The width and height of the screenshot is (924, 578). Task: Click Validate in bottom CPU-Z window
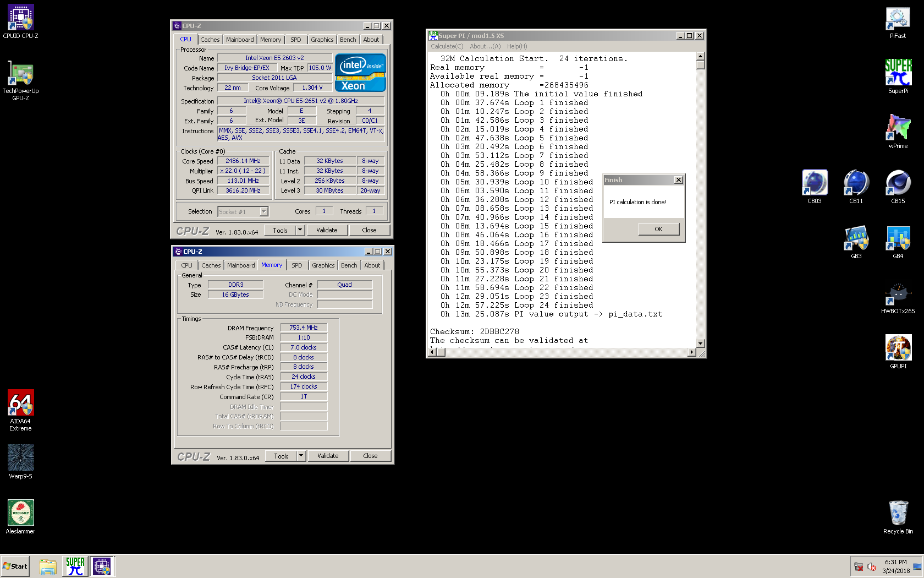pyautogui.click(x=328, y=456)
